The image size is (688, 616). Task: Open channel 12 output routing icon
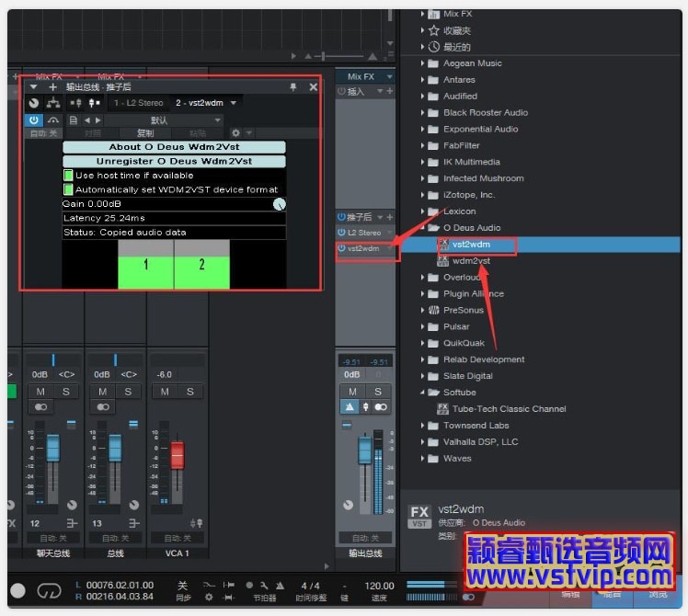(x=72, y=523)
